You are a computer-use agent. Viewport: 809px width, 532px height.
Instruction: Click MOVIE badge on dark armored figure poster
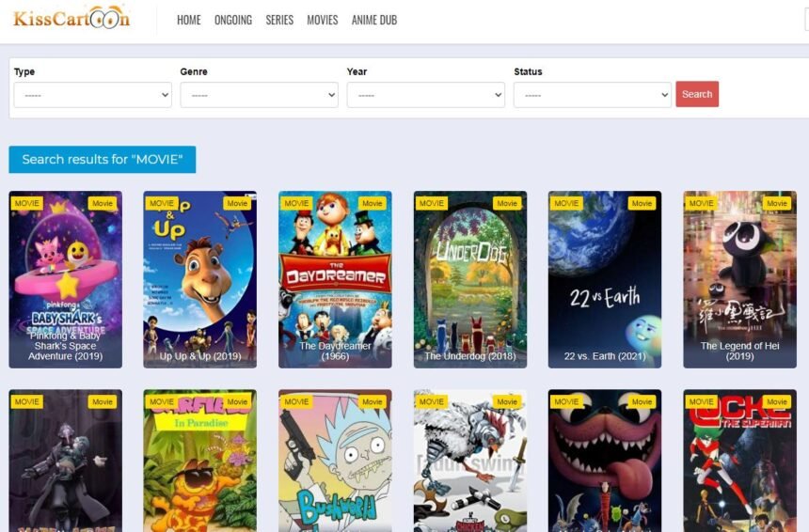(x=27, y=401)
